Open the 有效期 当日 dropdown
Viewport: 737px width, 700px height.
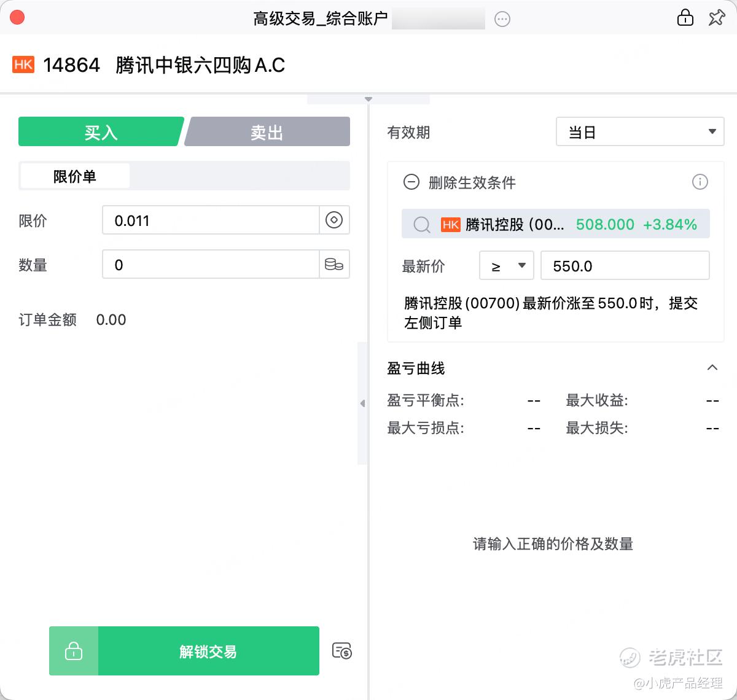pos(640,132)
